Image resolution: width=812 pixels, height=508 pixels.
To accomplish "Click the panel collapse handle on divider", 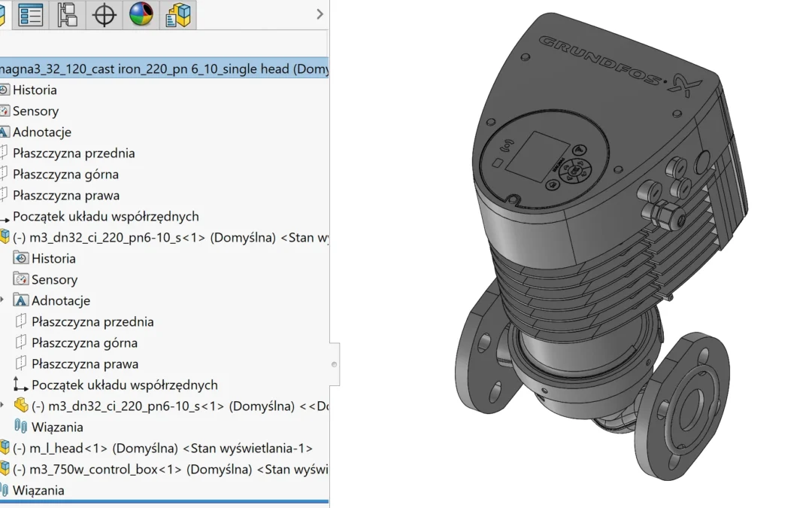I will pos(335,364).
